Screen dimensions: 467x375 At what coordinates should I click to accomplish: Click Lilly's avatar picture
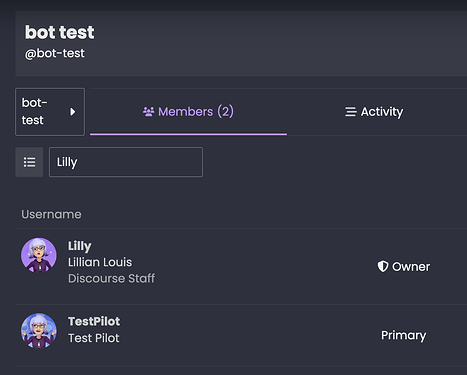pyautogui.click(x=39, y=255)
